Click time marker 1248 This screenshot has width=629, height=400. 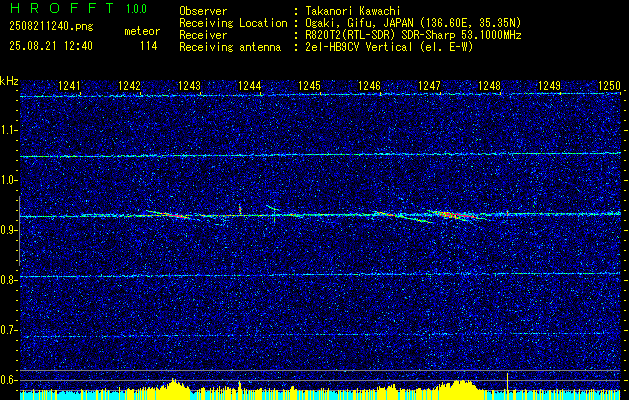pyautogui.click(x=489, y=86)
